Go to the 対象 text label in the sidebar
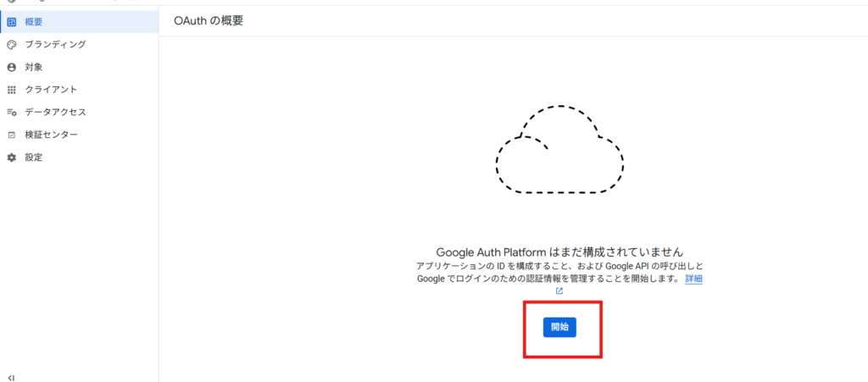Screen dimensions: 868x382 34,67
